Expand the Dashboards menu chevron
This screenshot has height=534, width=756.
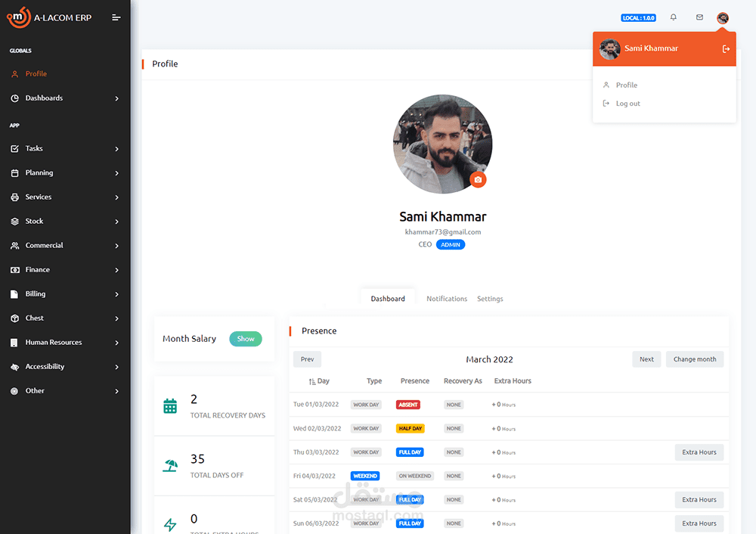pos(116,98)
